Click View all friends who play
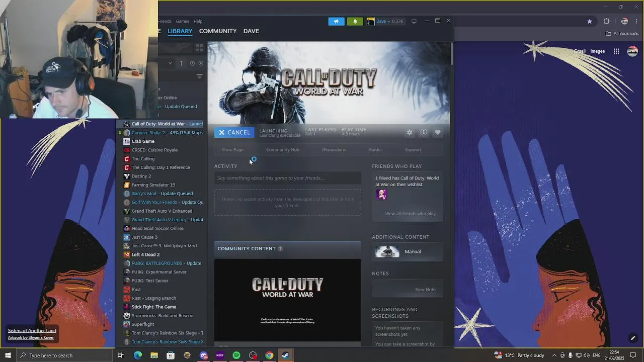The image size is (644, 362). coord(411,214)
